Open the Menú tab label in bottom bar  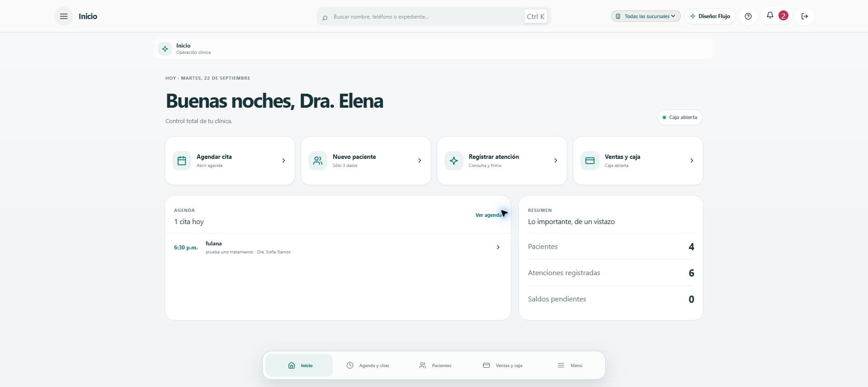pos(576,366)
